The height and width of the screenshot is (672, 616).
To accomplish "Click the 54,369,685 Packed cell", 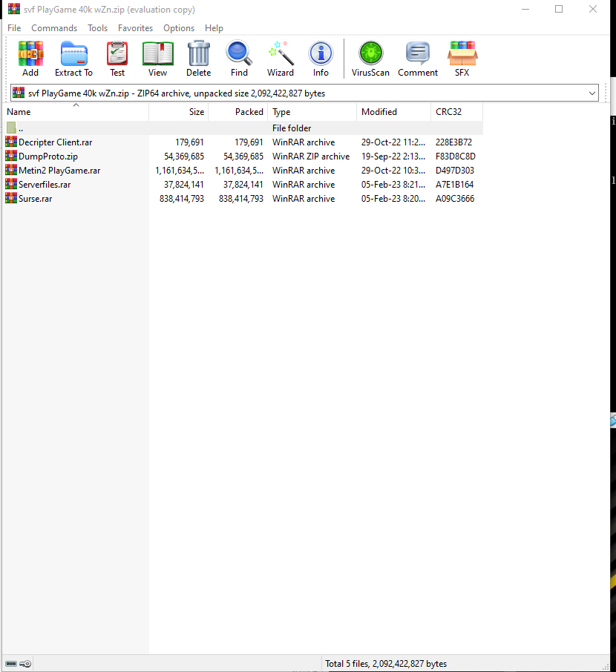I will 243,156.
